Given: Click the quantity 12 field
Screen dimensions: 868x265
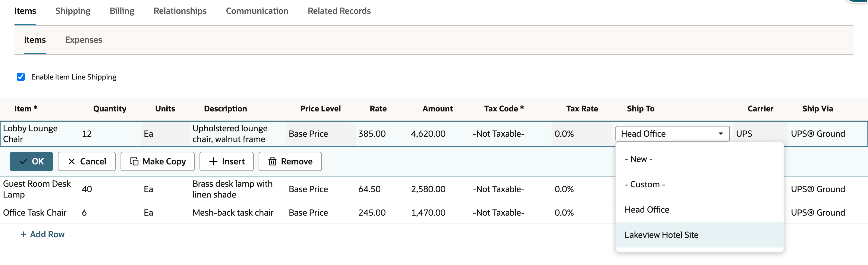Looking at the screenshot, I should click(x=109, y=134).
